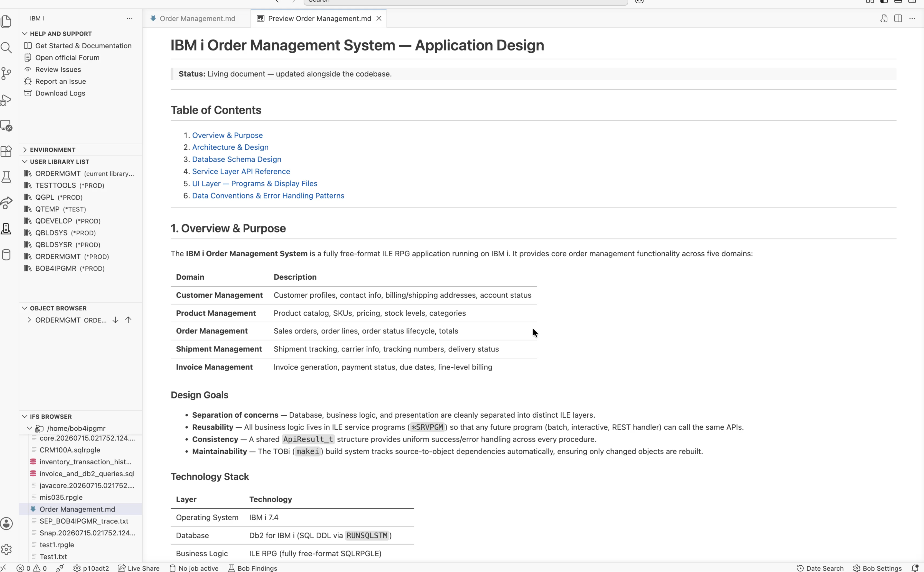
Task: Open Date Search in status bar
Action: click(x=820, y=568)
